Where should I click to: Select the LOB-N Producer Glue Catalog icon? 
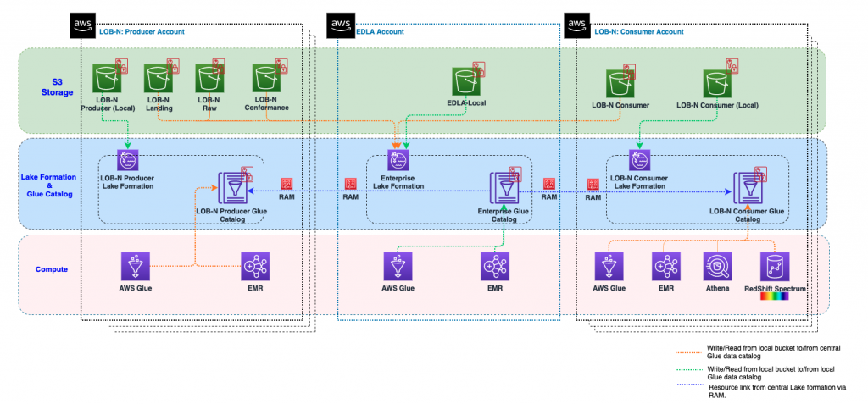pyautogui.click(x=232, y=188)
